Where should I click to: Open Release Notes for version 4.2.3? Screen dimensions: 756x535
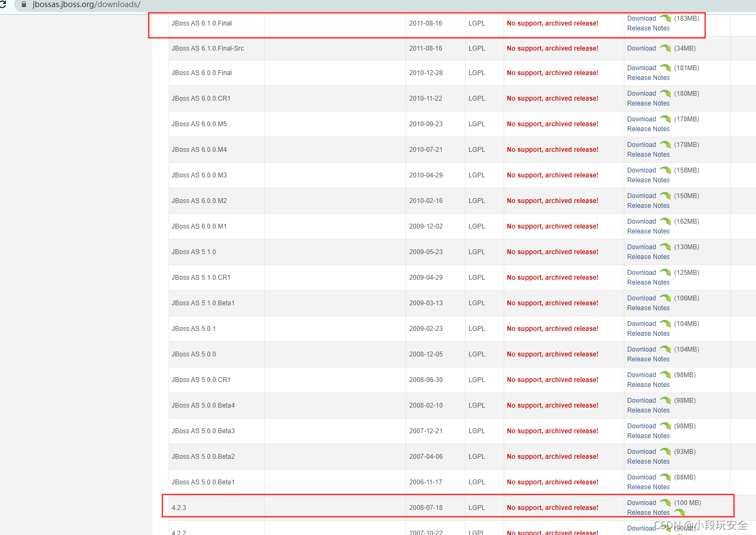point(648,513)
